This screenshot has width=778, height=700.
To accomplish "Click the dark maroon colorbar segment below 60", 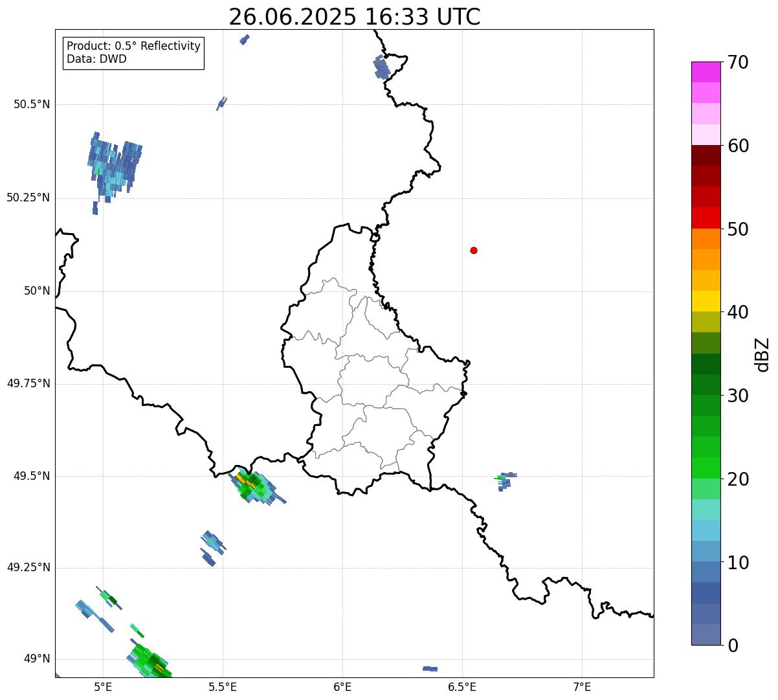I will (x=706, y=155).
